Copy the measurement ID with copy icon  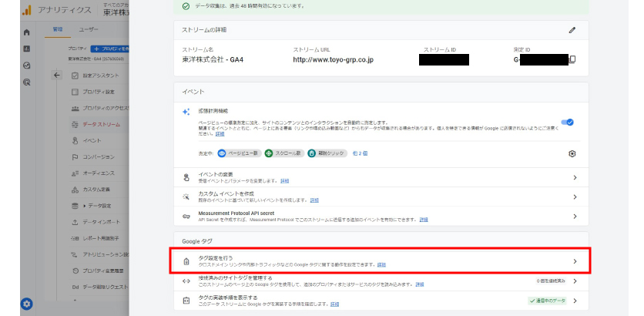pos(572,59)
